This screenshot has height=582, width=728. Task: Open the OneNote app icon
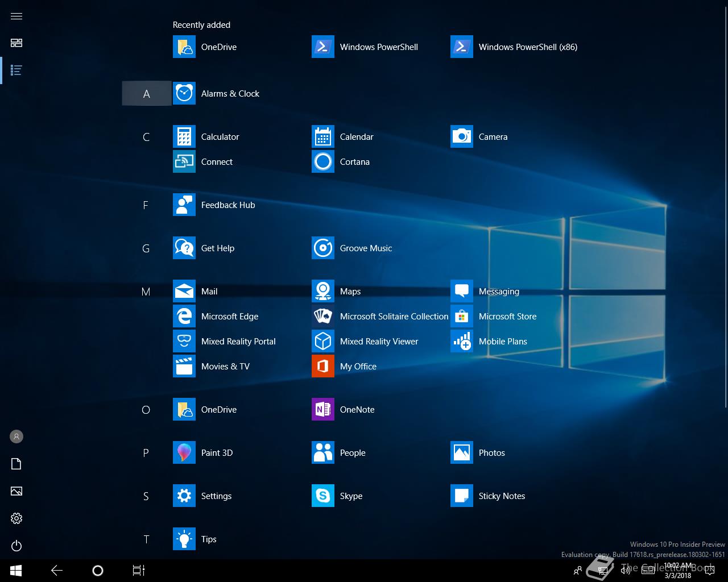(323, 409)
